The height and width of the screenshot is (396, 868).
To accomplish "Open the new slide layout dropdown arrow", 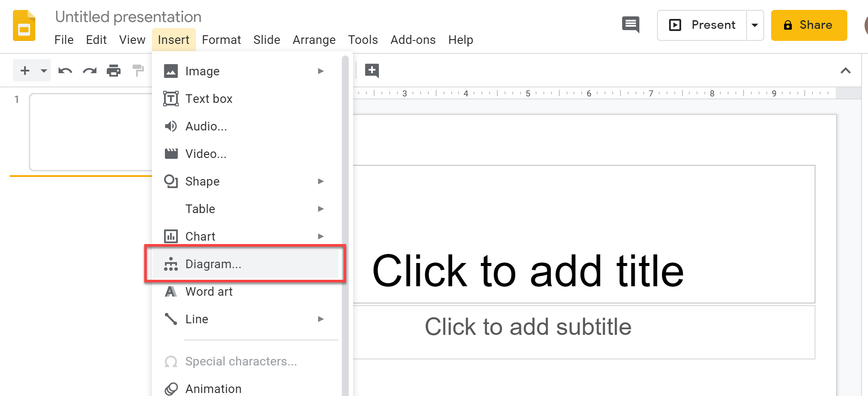I will (x=43, y=71).
